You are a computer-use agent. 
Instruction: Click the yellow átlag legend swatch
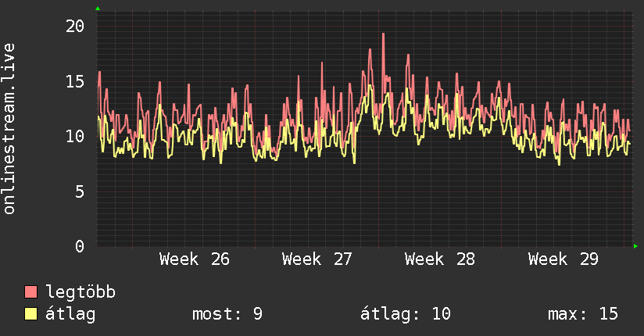[x=31, y=313]
